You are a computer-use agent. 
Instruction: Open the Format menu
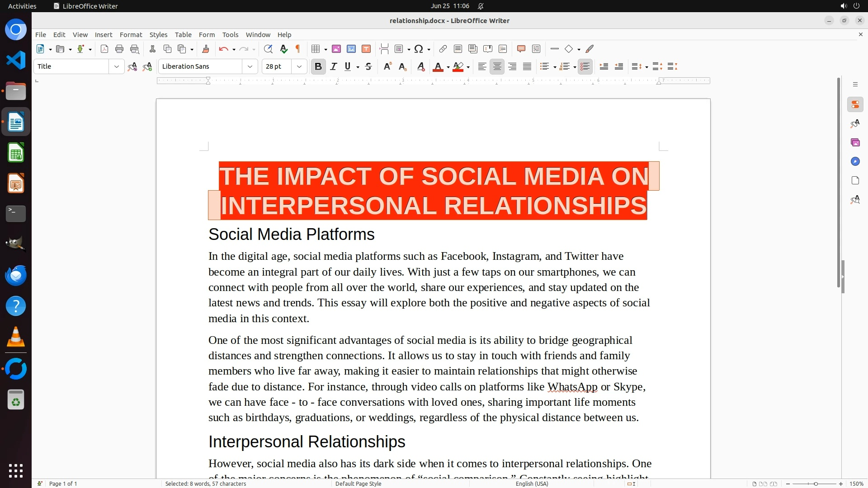(x=131, y=34)
